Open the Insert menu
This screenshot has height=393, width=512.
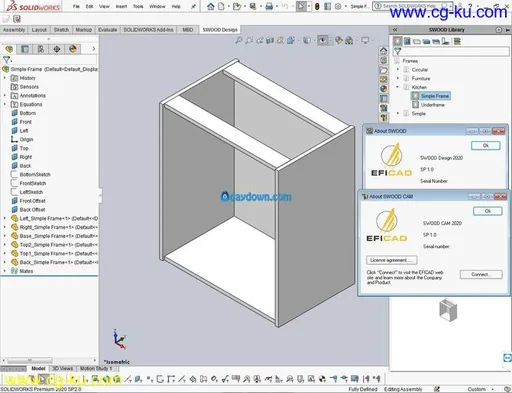click(x=121, y=6)
